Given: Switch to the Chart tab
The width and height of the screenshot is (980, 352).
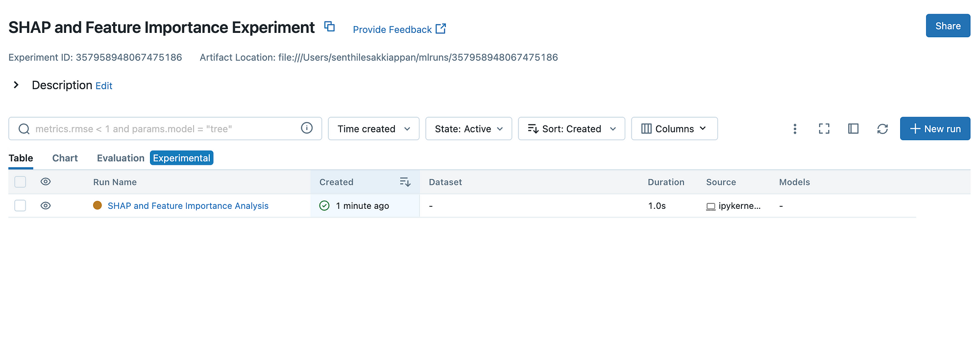Looking at the screenshot, I should click(65, 158).
